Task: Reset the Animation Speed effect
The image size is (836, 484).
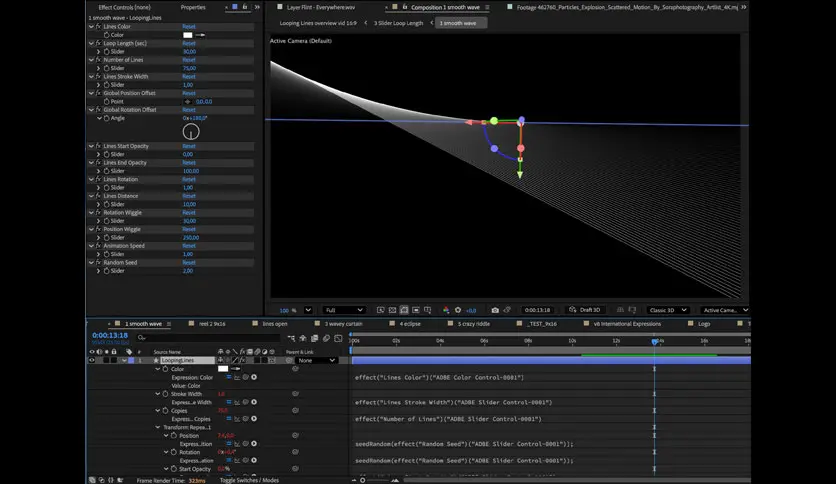Action: coord(189,246)
